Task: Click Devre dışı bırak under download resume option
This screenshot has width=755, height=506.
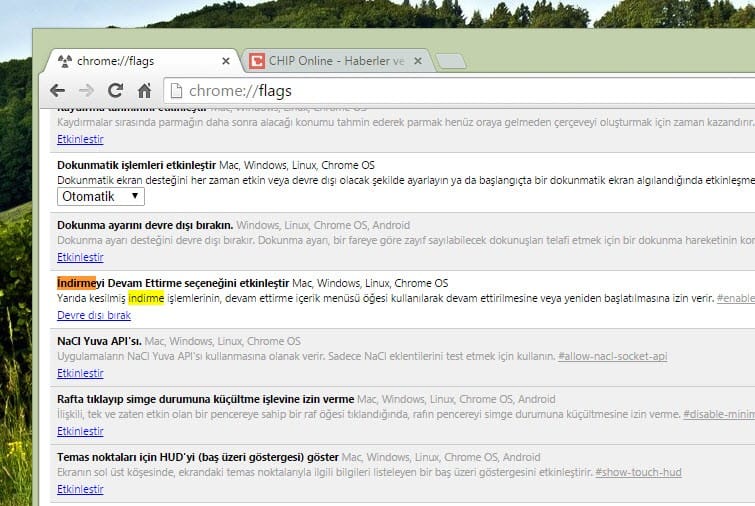Action: pyautogui.click(x=94, y=315)
